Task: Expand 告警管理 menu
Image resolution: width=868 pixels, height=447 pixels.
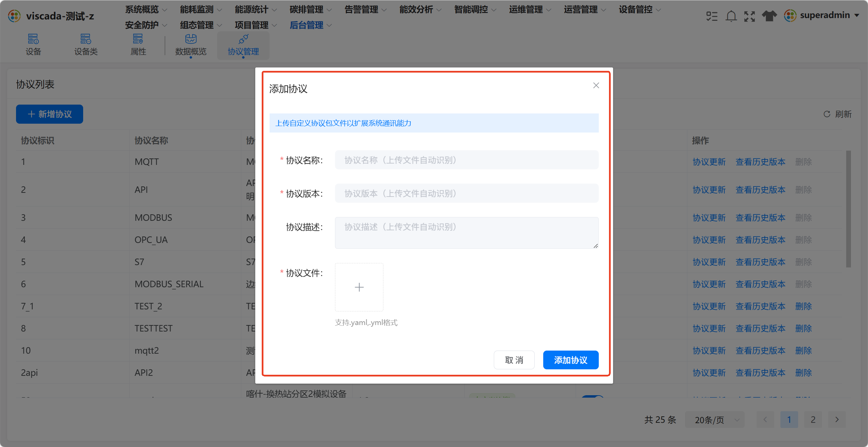Action: click(365, 10)
